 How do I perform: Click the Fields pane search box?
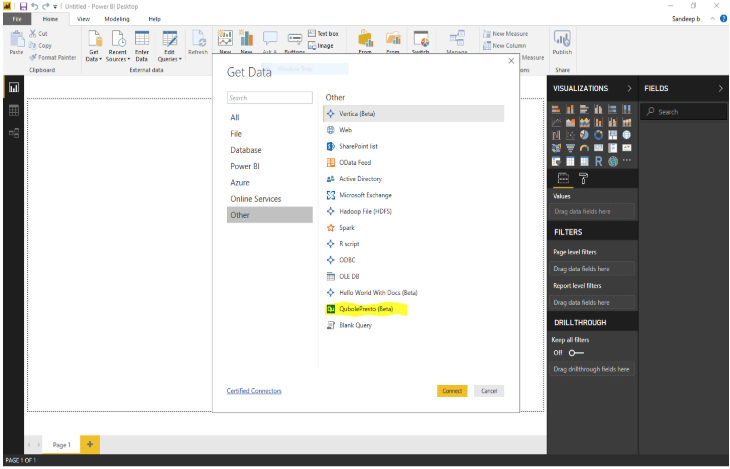683,112
